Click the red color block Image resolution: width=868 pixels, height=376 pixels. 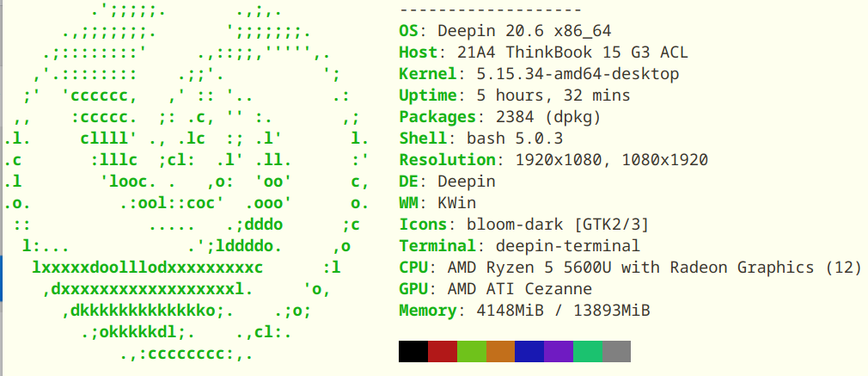coord(443,352)
